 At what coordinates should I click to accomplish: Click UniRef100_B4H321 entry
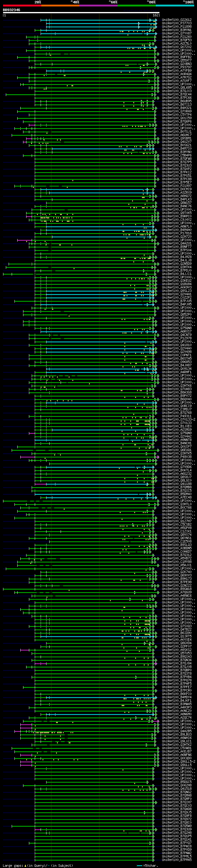177,108
